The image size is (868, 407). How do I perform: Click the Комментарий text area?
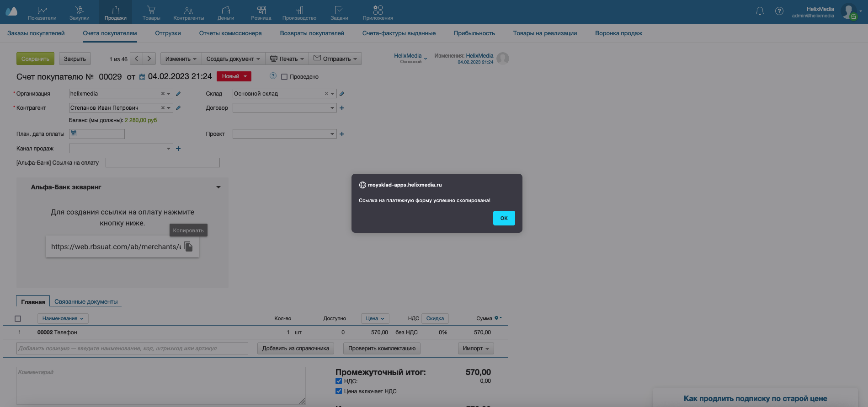click(161, 386)
